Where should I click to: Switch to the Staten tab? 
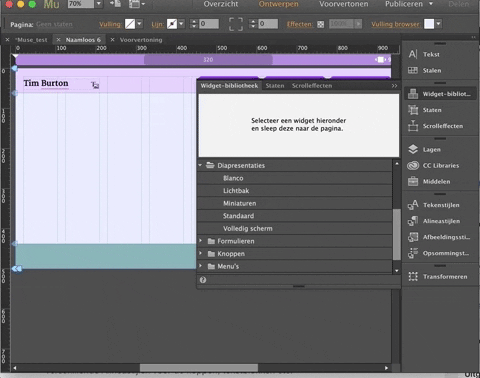[275, 86]
